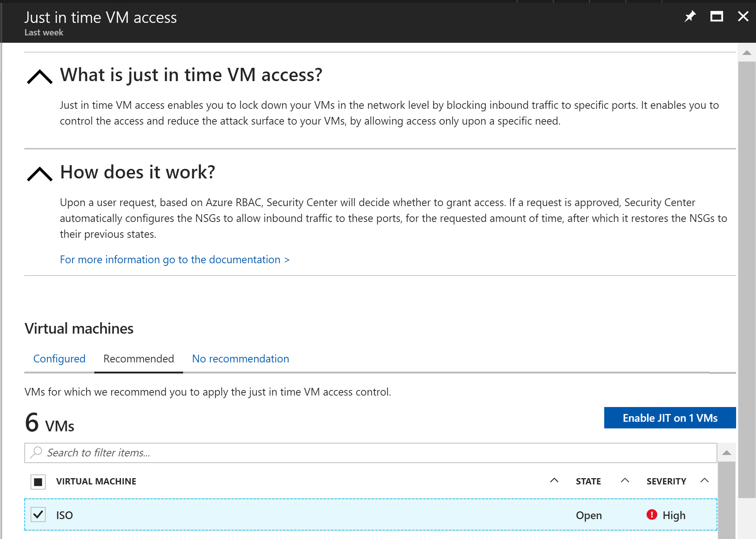756x539 pixels.
Task: Collapse the 'How does it work?' section
Action: [40, 174]
